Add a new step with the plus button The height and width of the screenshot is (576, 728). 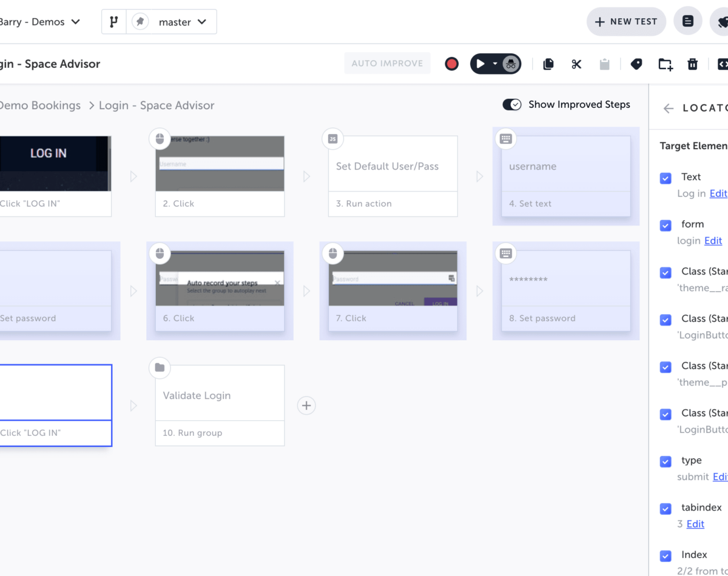pyautogui.click(x=306, y=406)
